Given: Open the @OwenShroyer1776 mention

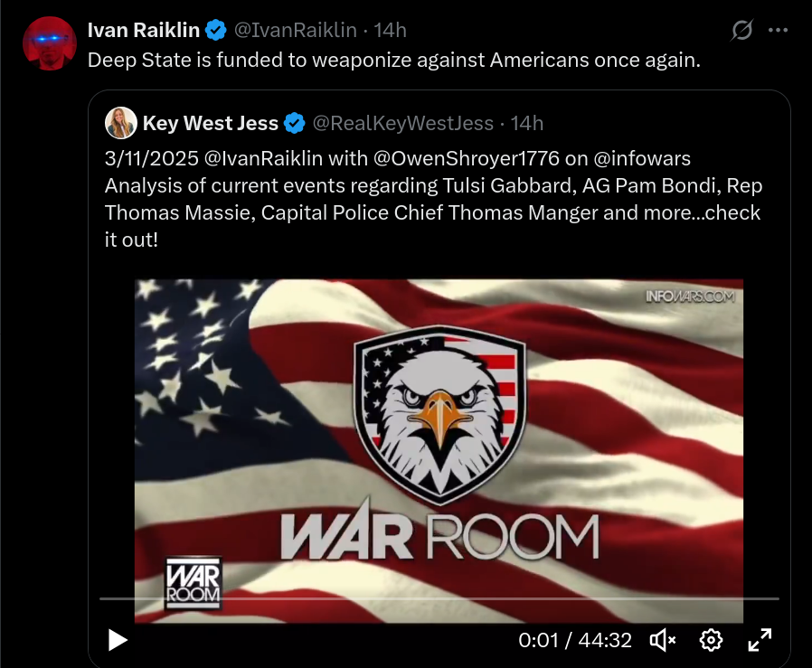Looking at the screenshot, I should click(x=466, y=158).
